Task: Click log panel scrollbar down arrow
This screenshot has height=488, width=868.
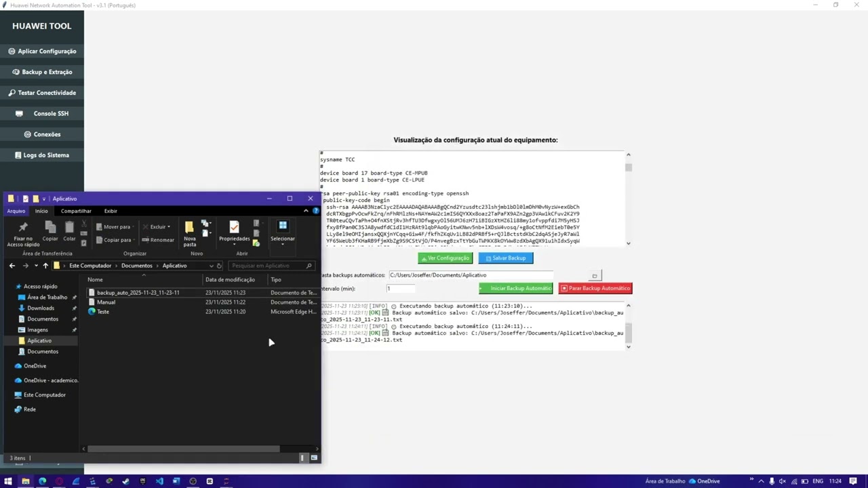Action: tap(629, 346)
